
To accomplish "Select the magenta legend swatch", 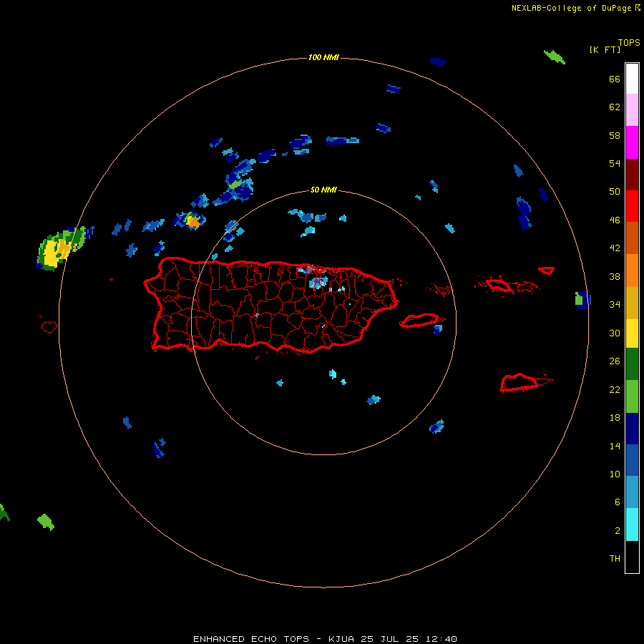I will pyautogui.click(x=632, y=142).
